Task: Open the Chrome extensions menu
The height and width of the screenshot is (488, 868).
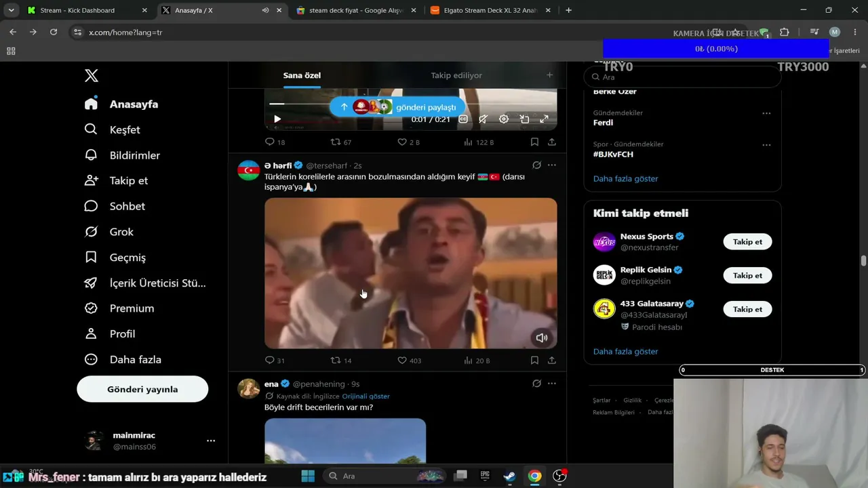Action: [x=785, y=32]
